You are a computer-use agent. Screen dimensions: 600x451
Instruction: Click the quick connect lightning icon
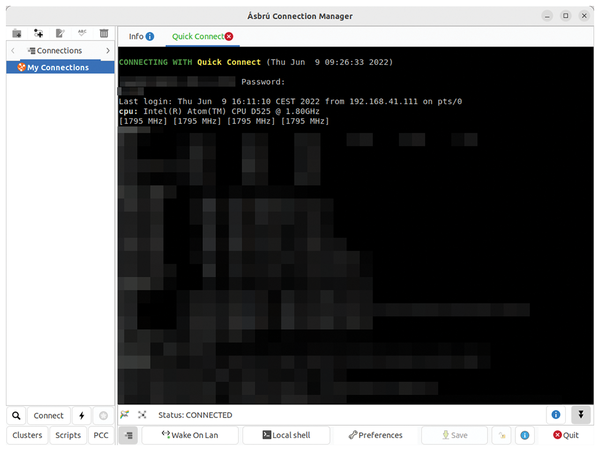click(82, 415)
